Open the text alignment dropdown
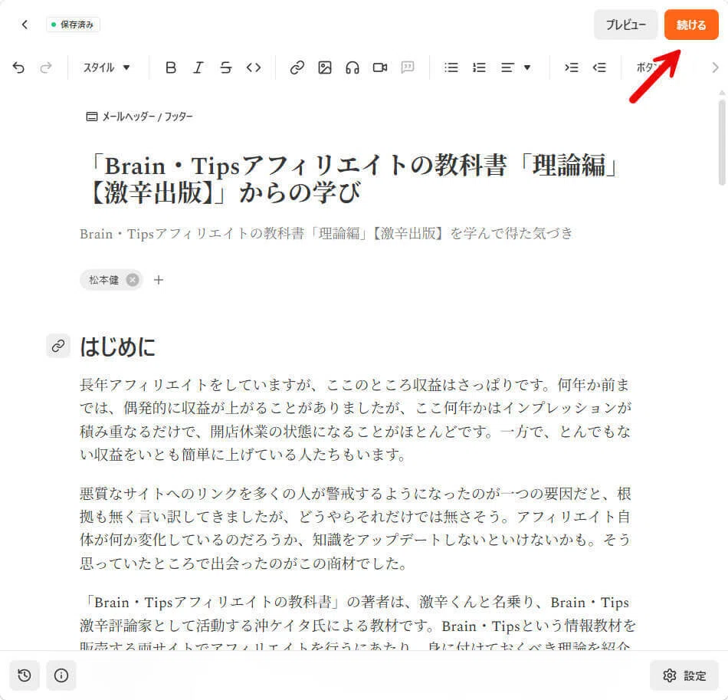 [516, 67]
